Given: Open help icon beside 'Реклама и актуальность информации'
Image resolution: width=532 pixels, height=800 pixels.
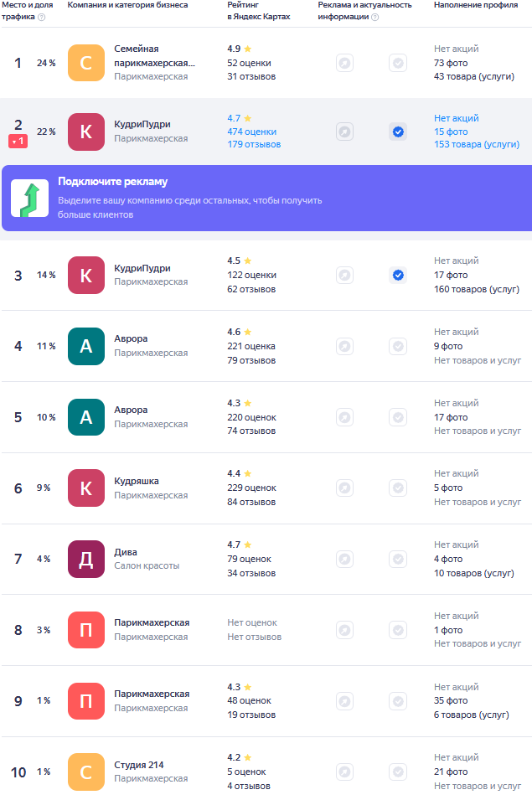Looking at the screenshot, I should click(x=374, y=17).
